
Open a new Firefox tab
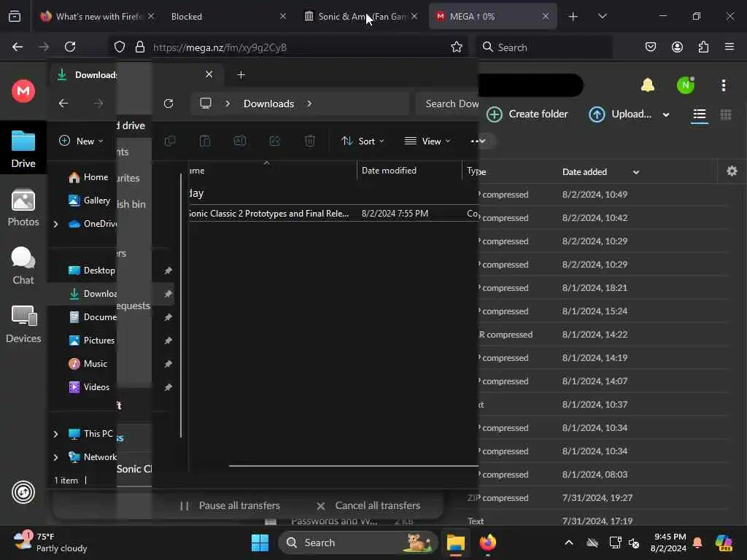pos(573,17)
